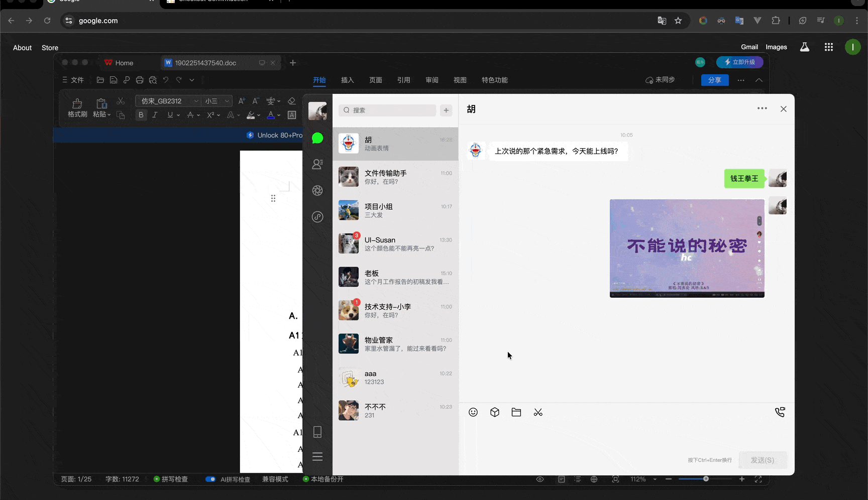Open the emoji picker in the chat input
The height and width of the screenshot is (500, 868).
coord(473,412)
